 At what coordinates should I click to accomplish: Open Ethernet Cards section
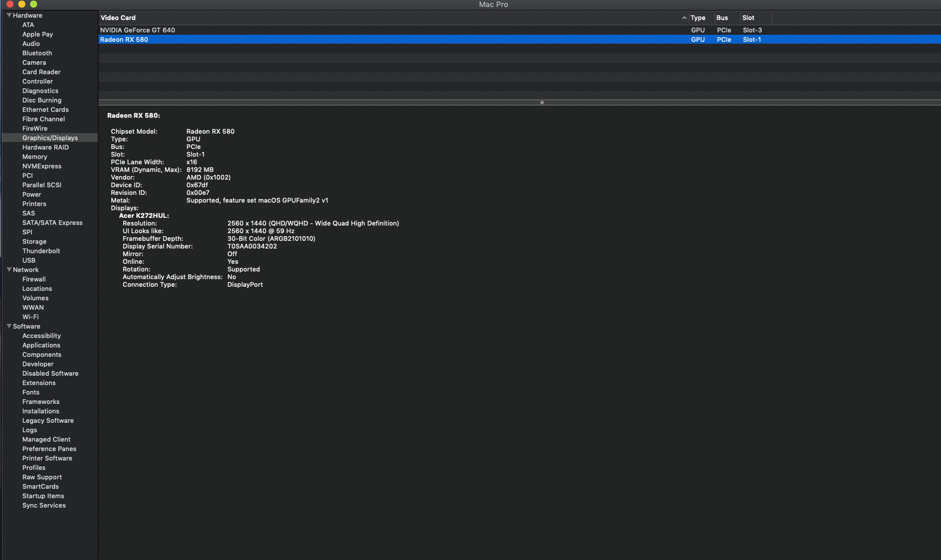coord(45,110)
